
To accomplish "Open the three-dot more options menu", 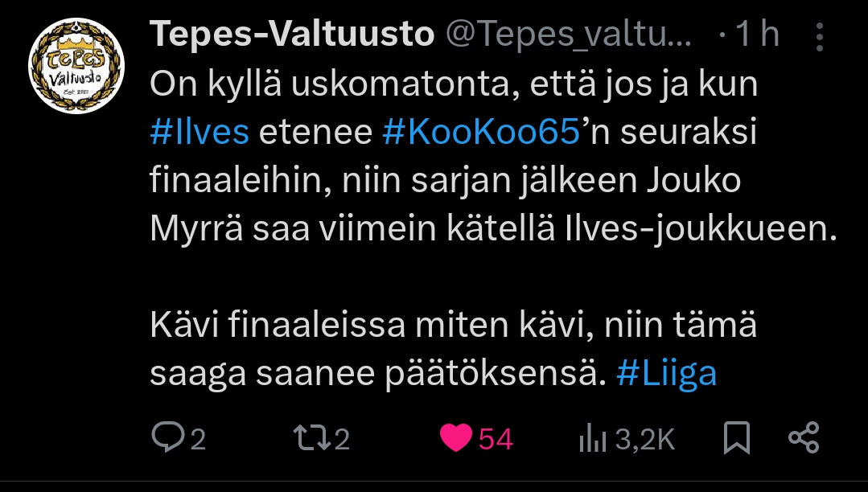I will click(x=819, y=36).
